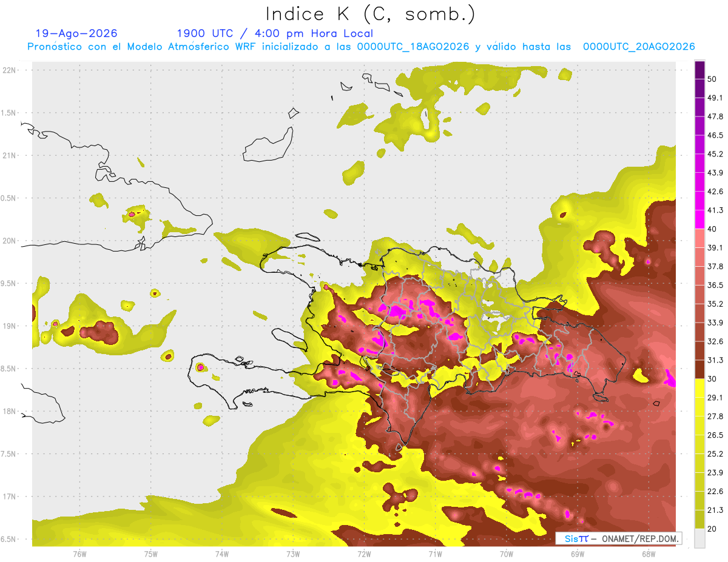Image resolution: width=728 pixels, height=562 pixels.
Task: Click the colorbar value "47.8"
Action: (715, 116)
